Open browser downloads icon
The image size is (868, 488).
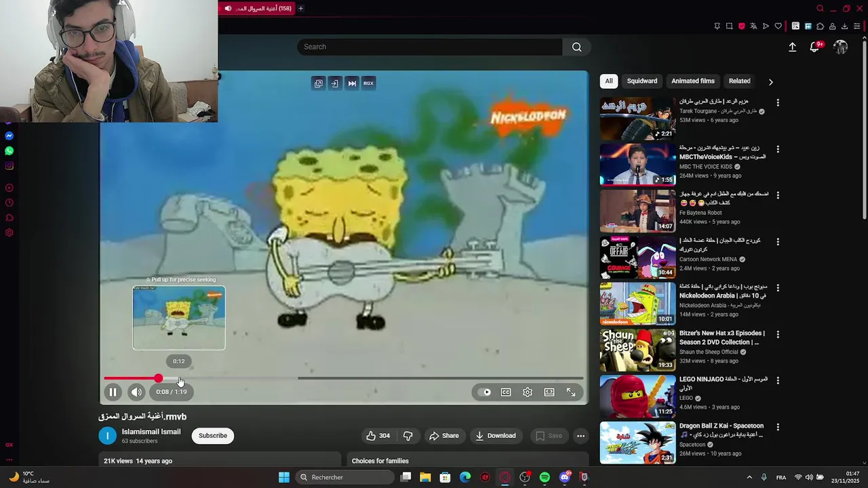click(x=844, y=26)
